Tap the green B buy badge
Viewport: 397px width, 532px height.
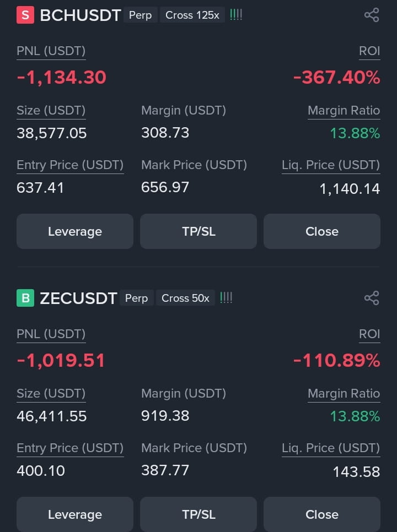click(x=25, y=298)
